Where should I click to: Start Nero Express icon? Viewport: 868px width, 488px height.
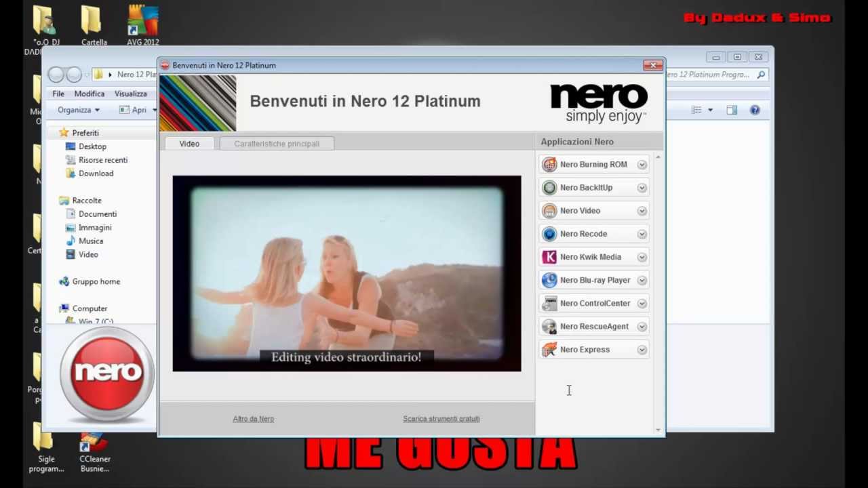tap(549, 350)
